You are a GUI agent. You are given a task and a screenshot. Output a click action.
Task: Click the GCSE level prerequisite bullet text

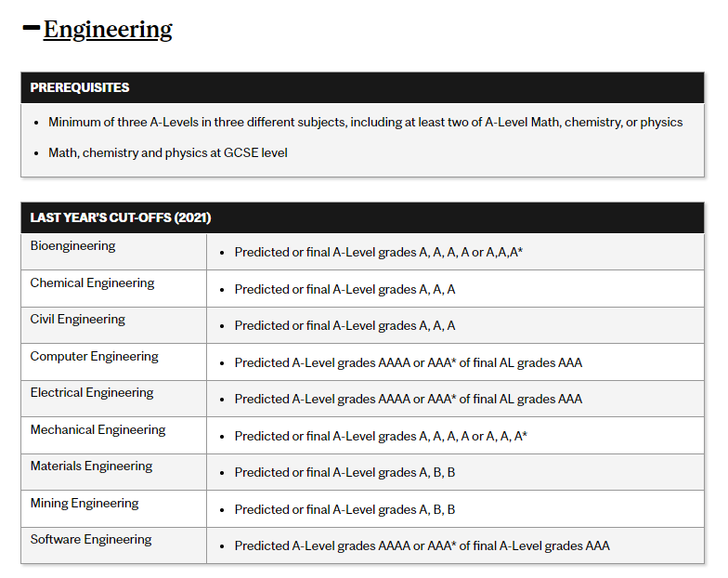[x=167, y=152]
